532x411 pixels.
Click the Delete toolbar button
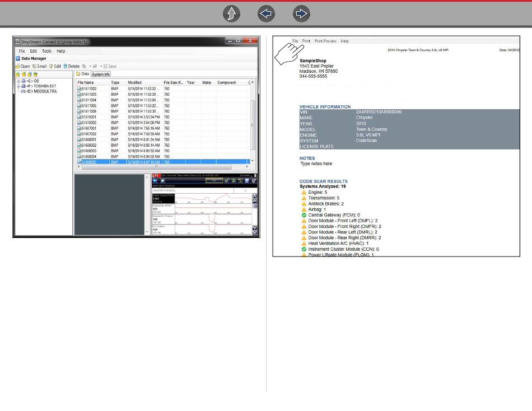point(71,66)
